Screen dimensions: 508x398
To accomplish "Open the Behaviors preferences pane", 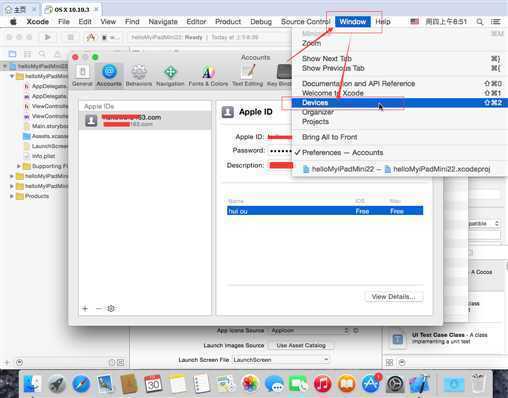I will (139, 75).
